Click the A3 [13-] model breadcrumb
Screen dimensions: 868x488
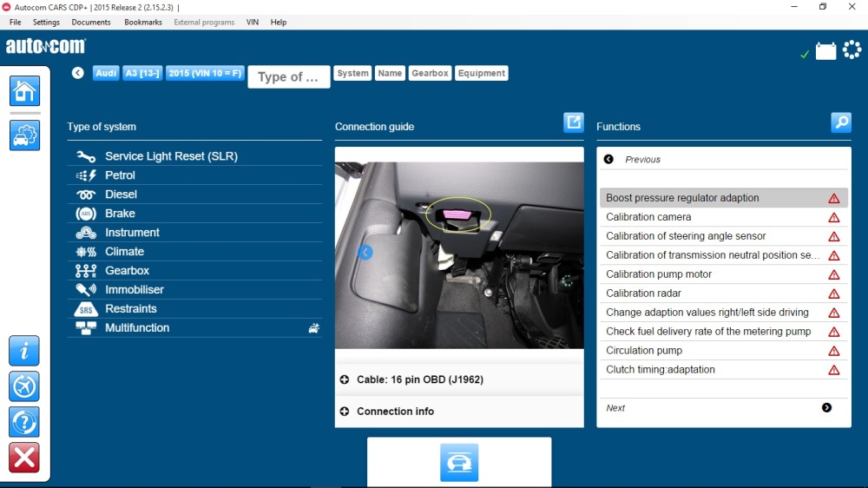(x=142, y=73)
